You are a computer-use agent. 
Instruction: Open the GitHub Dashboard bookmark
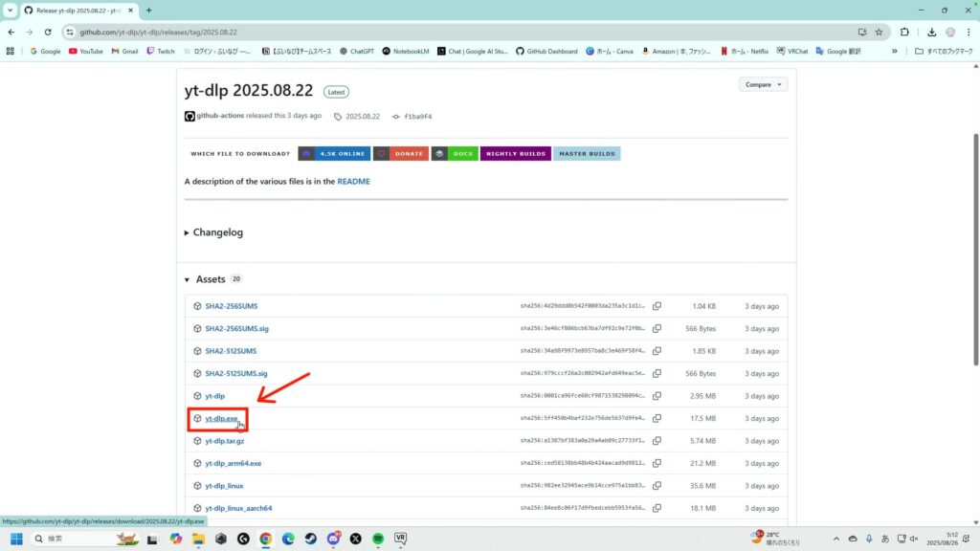(546, 52)
